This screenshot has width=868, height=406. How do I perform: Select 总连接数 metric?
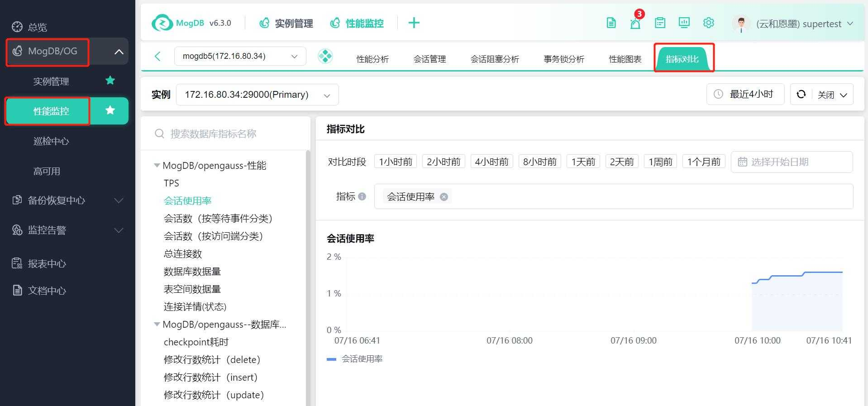[x=183, y=253]
